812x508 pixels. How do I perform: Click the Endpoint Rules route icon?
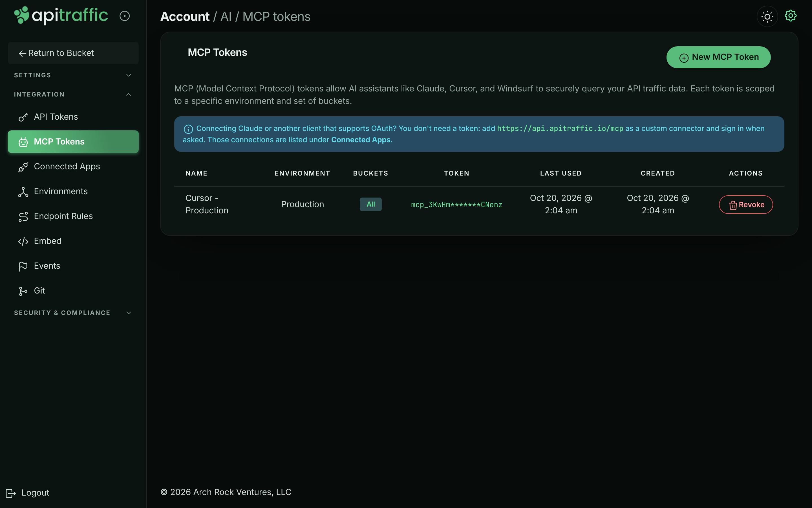[x=23, y=216]
